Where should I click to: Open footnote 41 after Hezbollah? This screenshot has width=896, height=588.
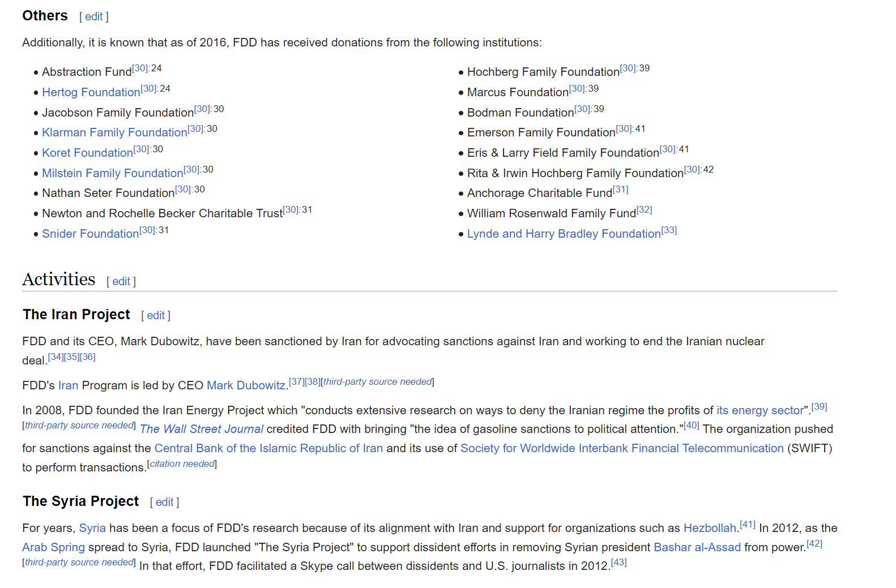[x=748, y=525]
